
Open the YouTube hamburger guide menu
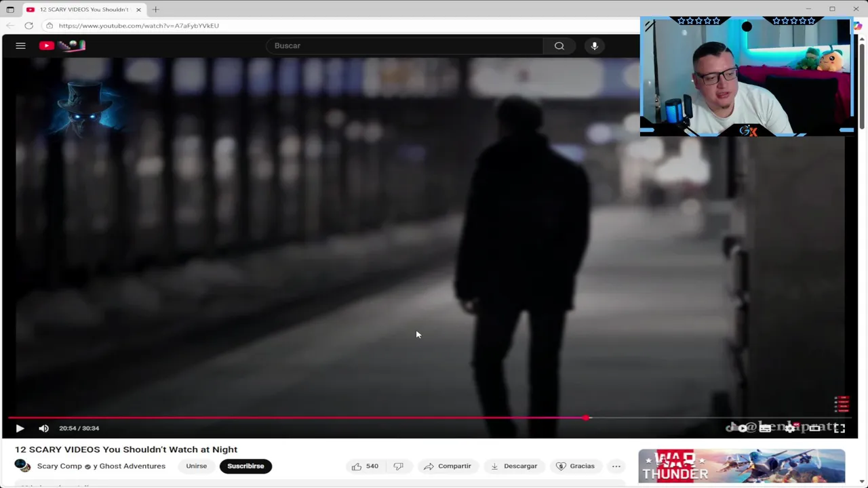coord(20,45)
